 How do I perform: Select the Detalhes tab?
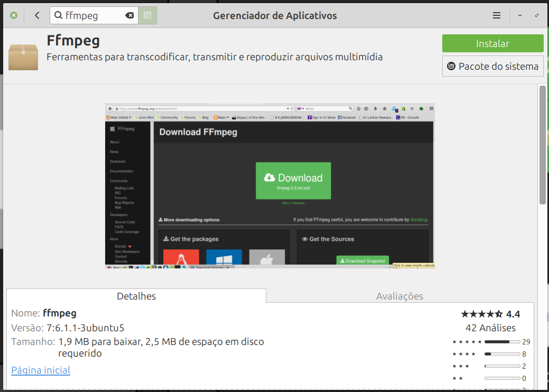(136, 296)
